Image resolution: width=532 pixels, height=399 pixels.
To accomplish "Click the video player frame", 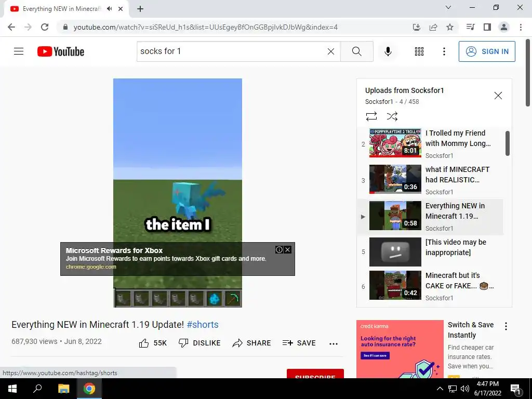I will coord(178,193).
